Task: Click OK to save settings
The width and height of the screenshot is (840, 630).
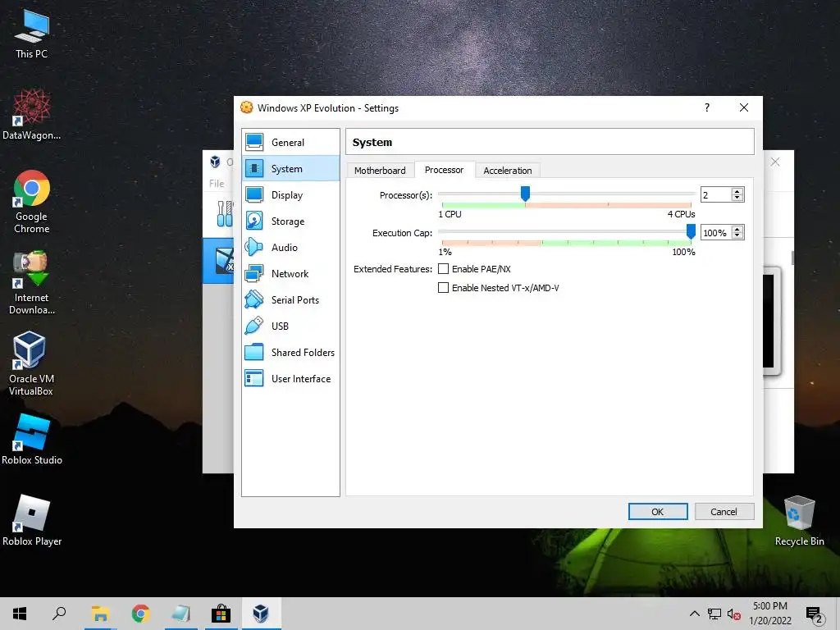Action: (x=658, y=512)
